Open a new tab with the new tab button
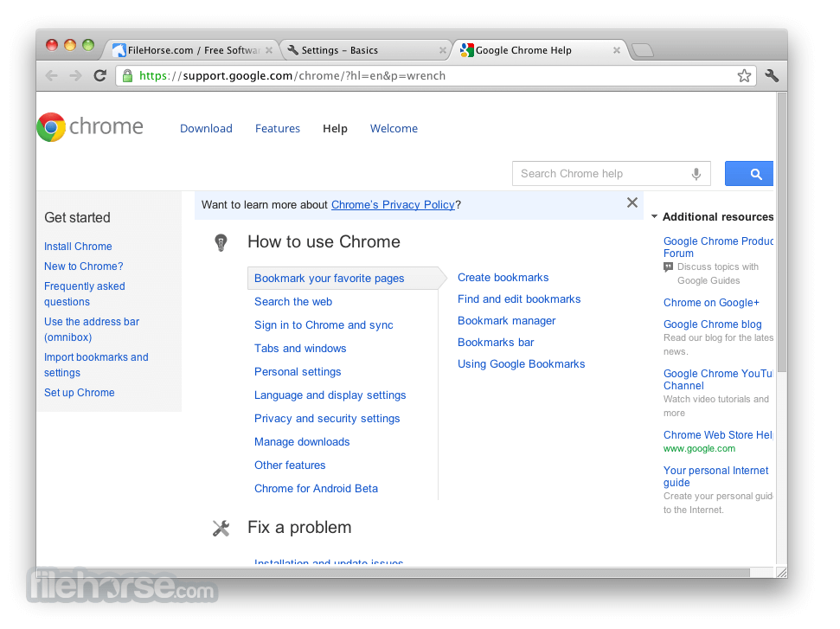 tap(642, 51)
